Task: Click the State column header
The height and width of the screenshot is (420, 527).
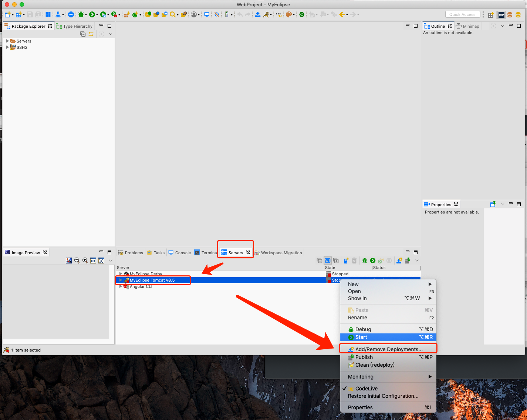Action: click(330, 268)
